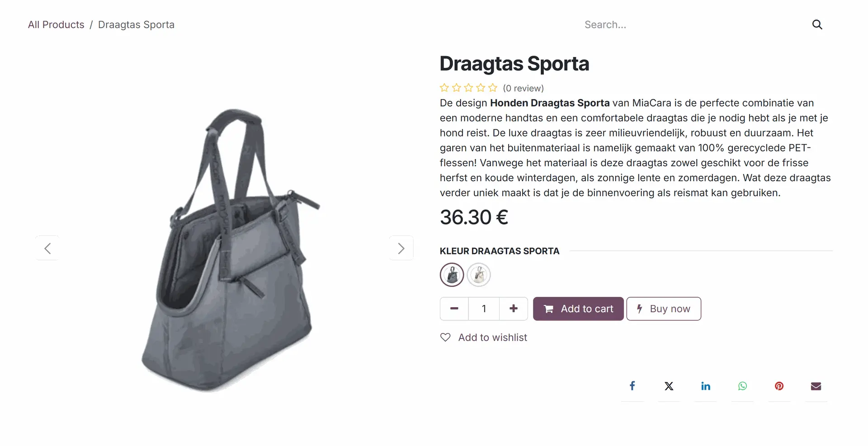The image size is (868, 446).
Task: Share product on Pinterest
Action: click(779, 386)
